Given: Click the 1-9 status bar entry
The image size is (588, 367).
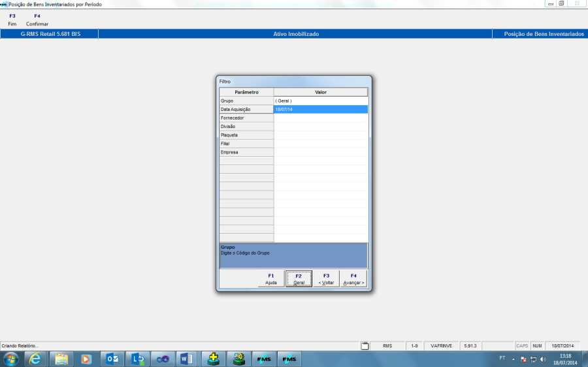Looking at the screenshot, I should (x=414, y=346).
